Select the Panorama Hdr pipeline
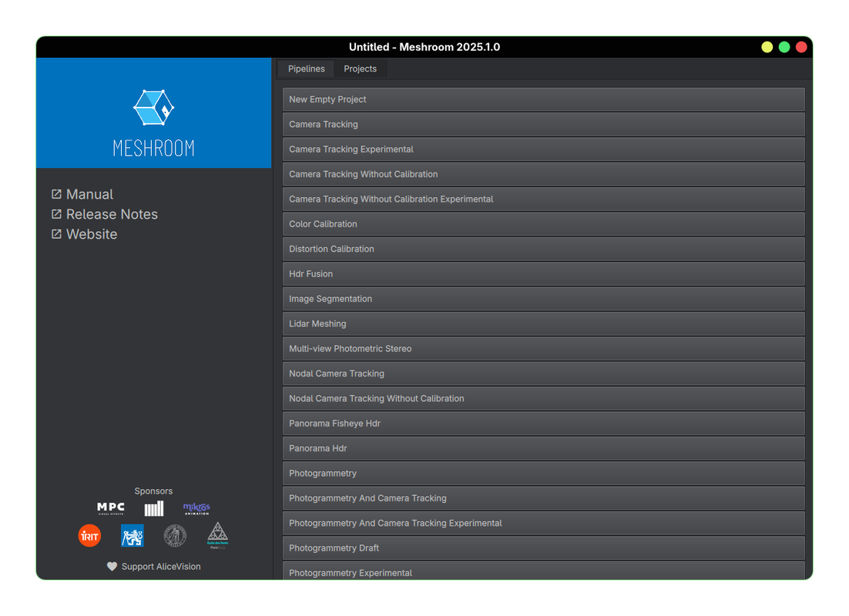This screenshot has width=849, height=616. click(x=544, y=448)
